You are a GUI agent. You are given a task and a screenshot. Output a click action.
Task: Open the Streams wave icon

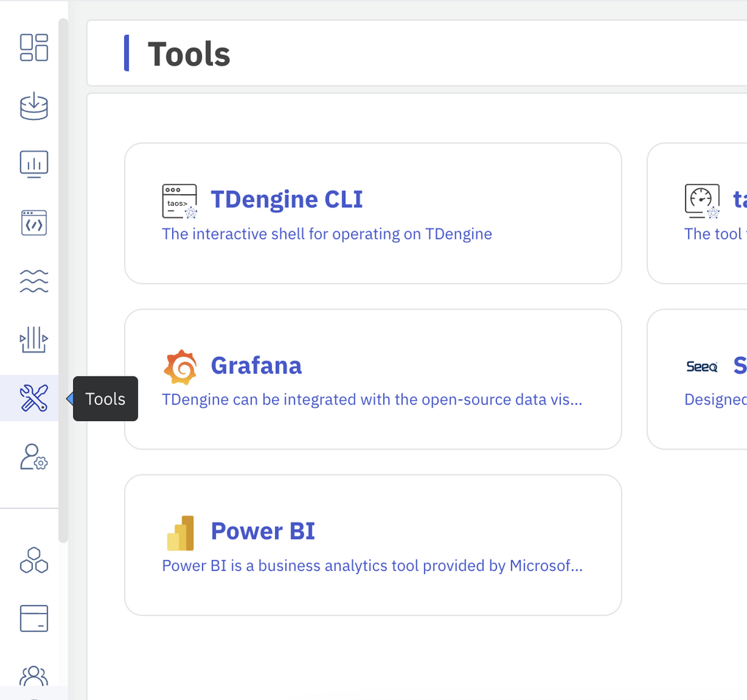[33, 281]
